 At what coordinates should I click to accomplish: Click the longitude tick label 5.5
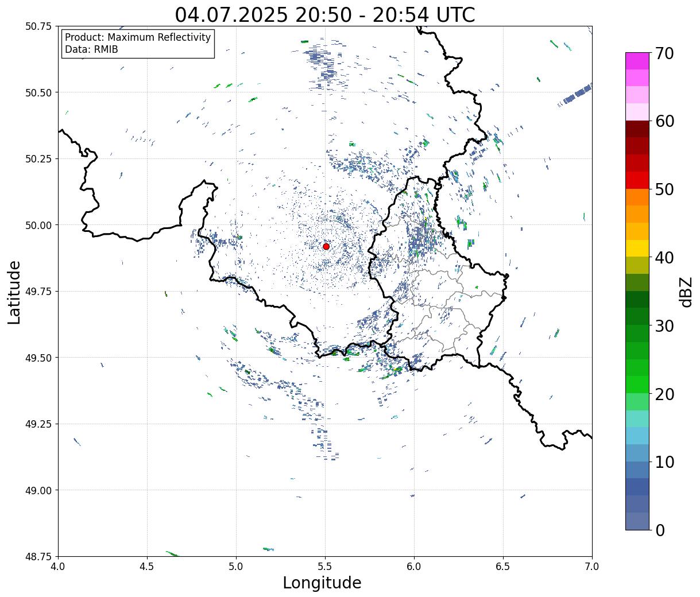click(x=325, y=567)
